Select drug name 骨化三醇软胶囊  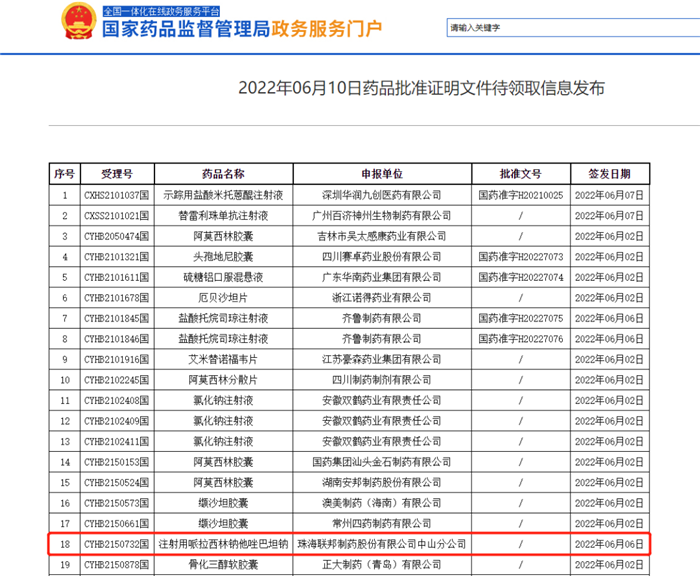(223, 565)
